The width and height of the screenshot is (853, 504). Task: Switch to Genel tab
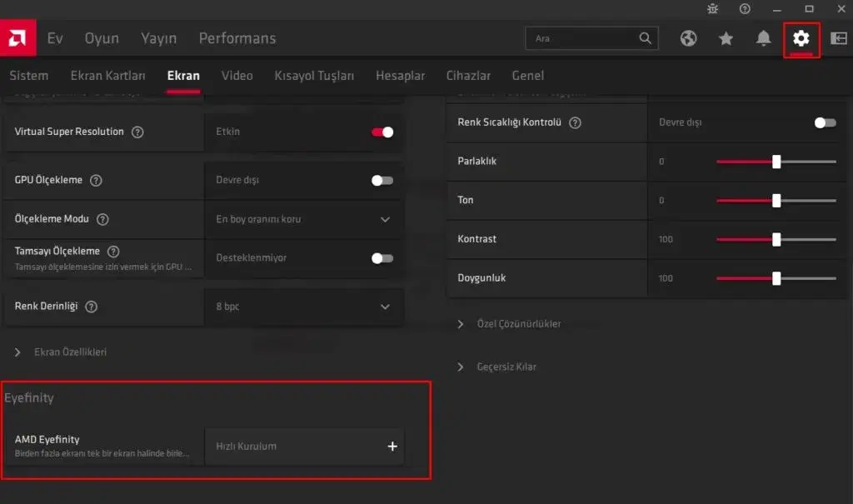[527, 76]
